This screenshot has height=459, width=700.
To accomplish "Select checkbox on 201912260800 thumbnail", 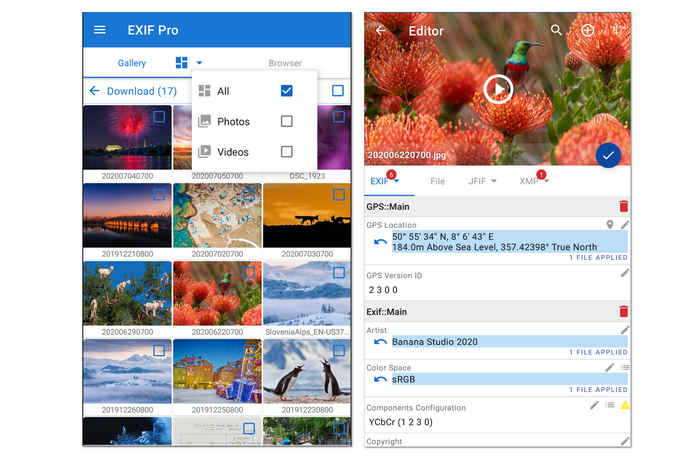I will (159, 351).
